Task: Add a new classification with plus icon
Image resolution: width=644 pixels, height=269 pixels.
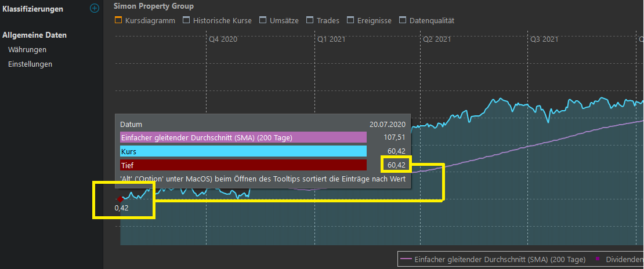Action: tap(95, 8)
